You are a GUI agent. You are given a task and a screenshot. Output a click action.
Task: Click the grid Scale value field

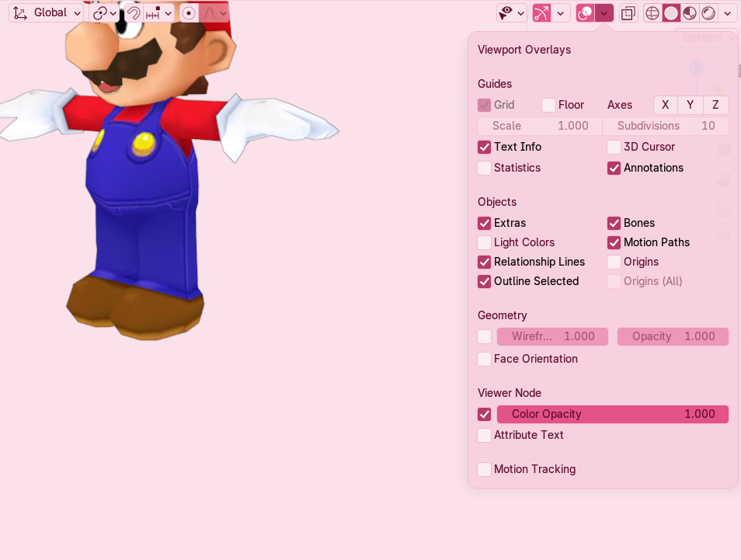click(x=540, y=126)
